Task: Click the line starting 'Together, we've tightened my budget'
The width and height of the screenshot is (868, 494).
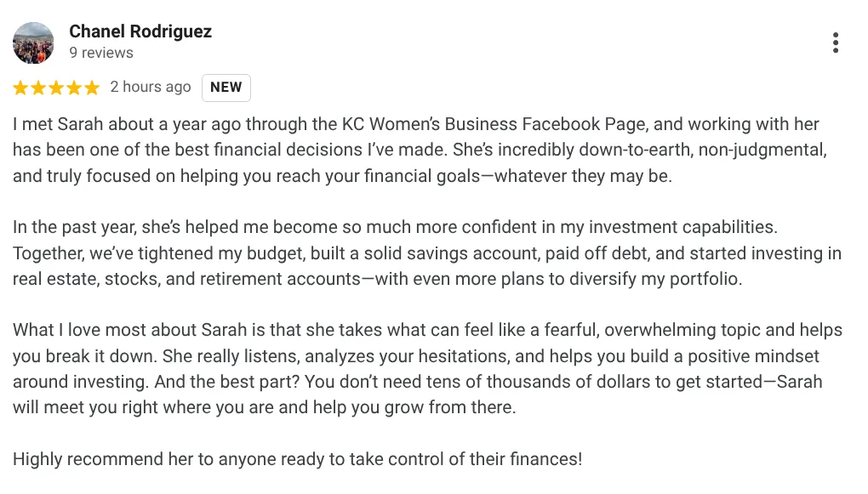Action: click(x=427, y=253)
